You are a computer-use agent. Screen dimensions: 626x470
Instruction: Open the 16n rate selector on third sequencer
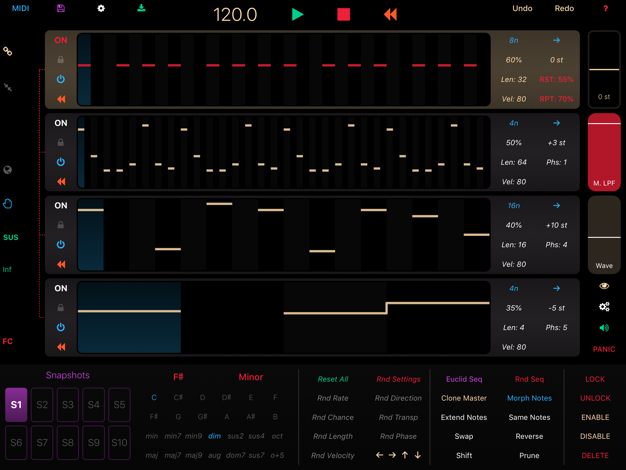[x=514, y=206]
